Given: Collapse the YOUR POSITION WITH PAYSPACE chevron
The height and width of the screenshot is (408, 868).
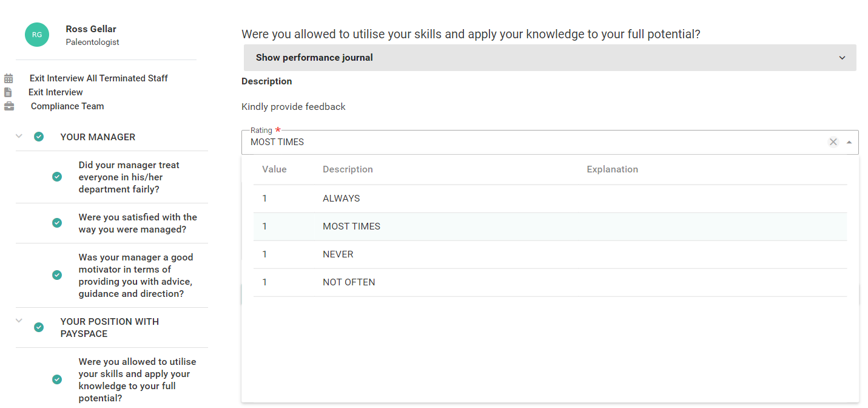Looking at the screenshot, I should (x=19, y=321).
